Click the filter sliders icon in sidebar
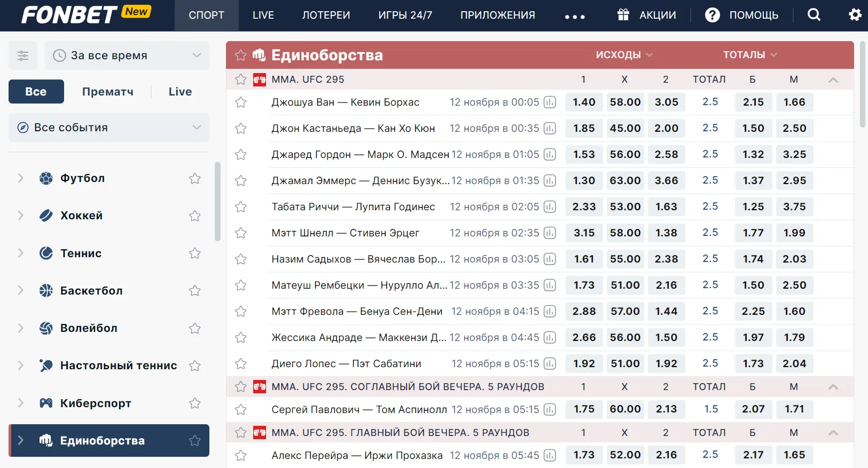Viewport: 868px width, 468px height. pos(23,55)
